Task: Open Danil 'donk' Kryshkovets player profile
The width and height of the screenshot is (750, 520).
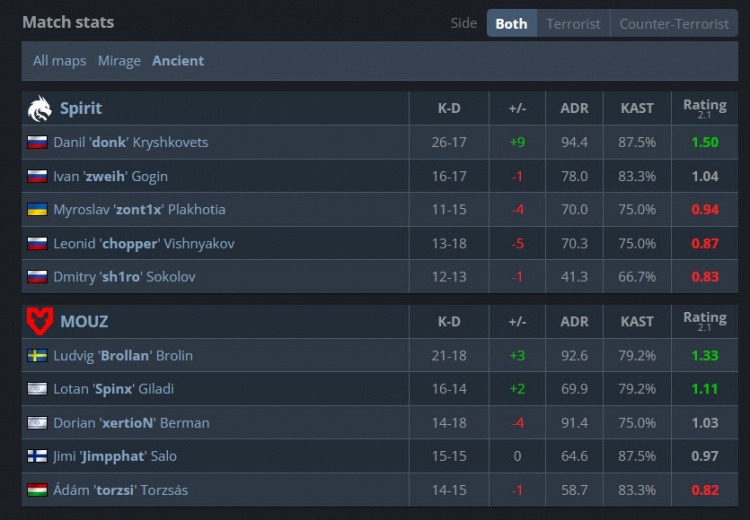Action: pos(131,143)
